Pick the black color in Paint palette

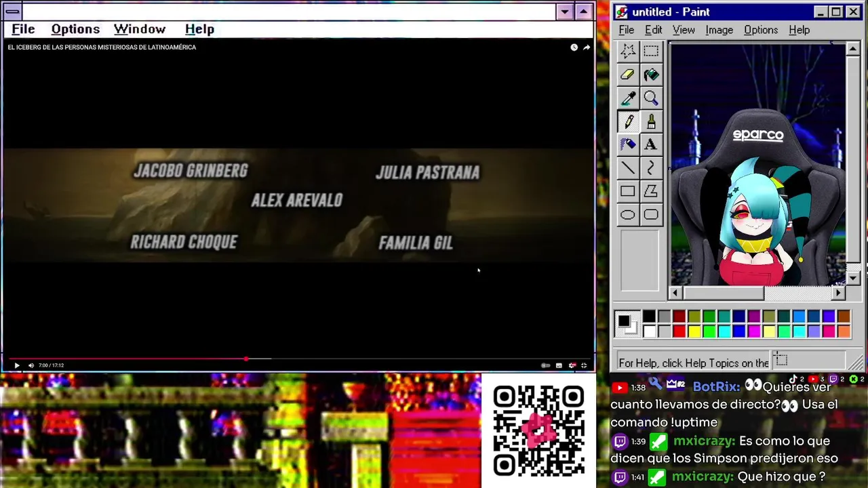coord(649,317)
